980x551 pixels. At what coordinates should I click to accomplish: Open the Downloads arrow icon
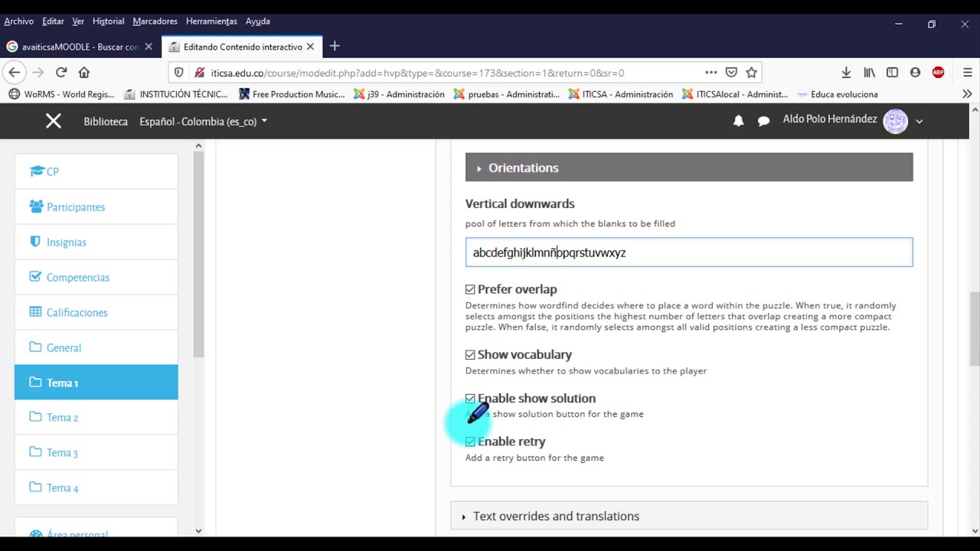(x=846, y=73)
